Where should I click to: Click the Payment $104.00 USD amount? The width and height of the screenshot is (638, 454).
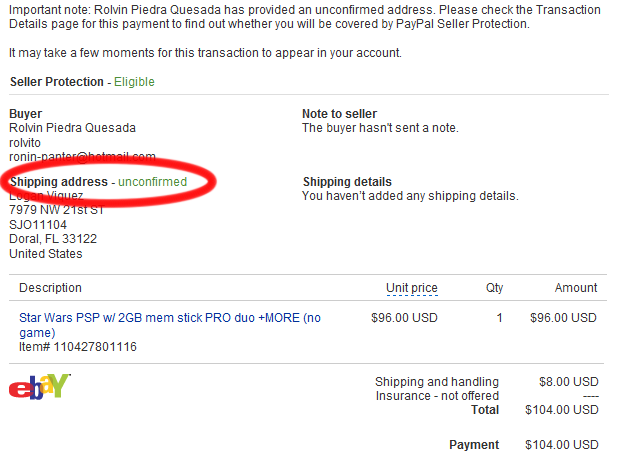click(x=562, y=445)
